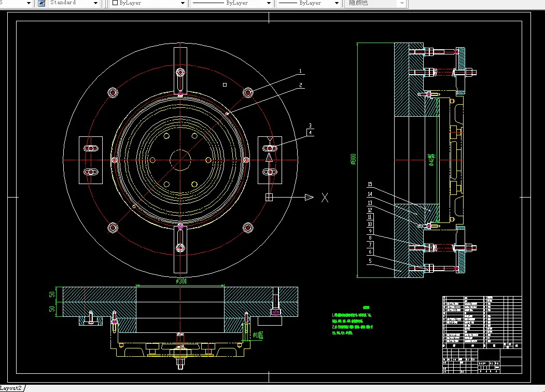This screenshot has width=545, height=392.
Task: Switch to the Layout2 tab
Action: (x=11, y=388)
